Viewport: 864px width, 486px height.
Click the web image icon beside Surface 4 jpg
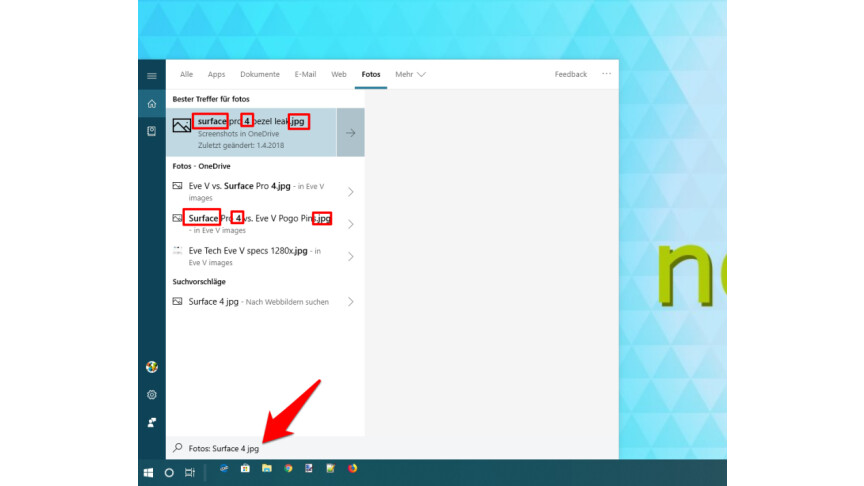pos(177,301)
